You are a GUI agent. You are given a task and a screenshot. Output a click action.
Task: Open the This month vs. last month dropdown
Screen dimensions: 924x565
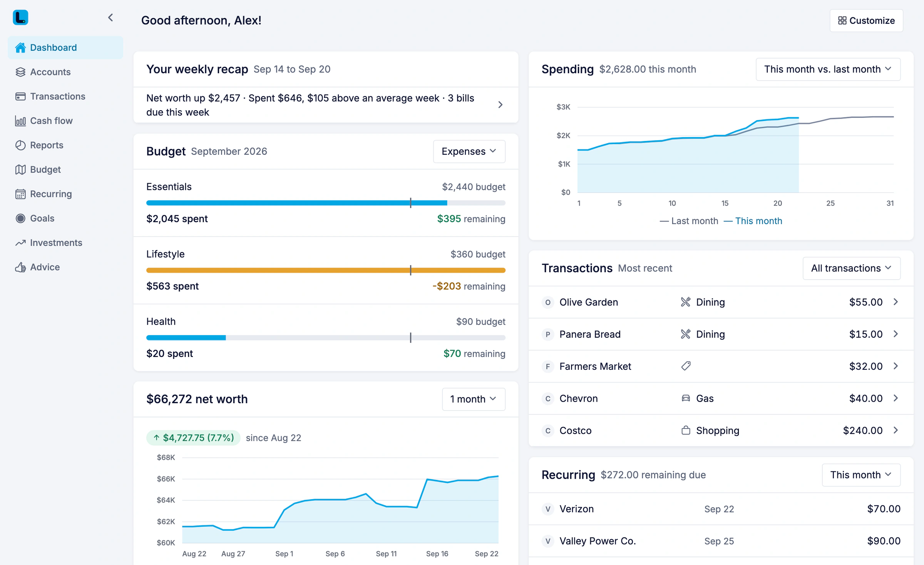828,69
